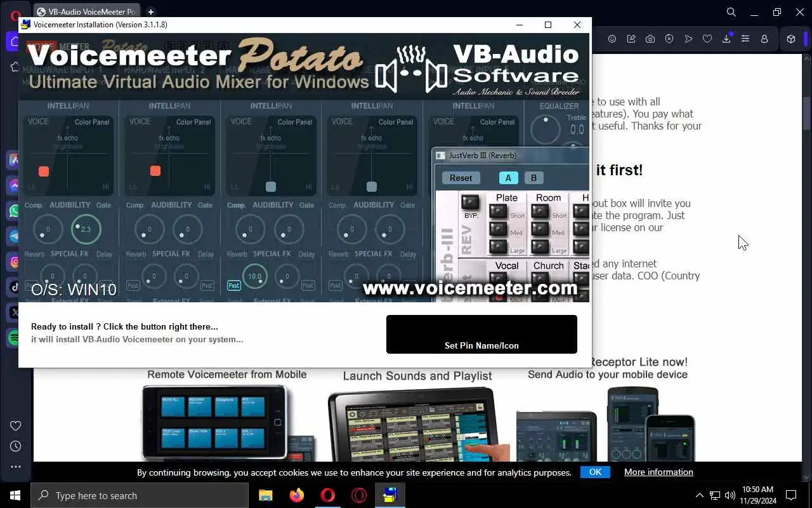
Task: Click the search tabs magnifier icon
Action: pos(731,12)
